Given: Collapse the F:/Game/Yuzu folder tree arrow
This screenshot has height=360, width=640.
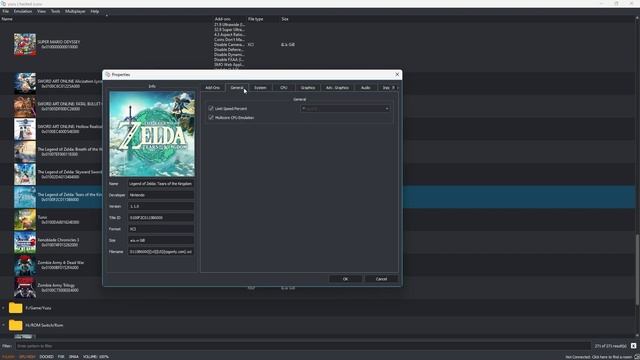Looking at the screenshot, I should coord(4,308).
